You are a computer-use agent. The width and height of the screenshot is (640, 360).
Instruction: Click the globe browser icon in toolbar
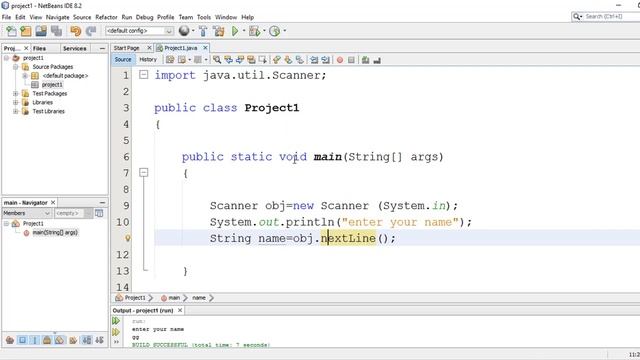pos(184,31)
